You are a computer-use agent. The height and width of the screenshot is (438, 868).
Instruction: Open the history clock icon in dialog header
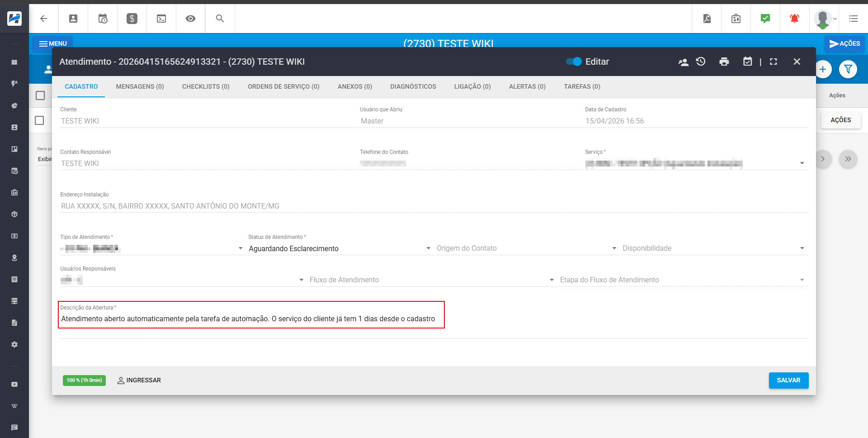coord(701,62)
